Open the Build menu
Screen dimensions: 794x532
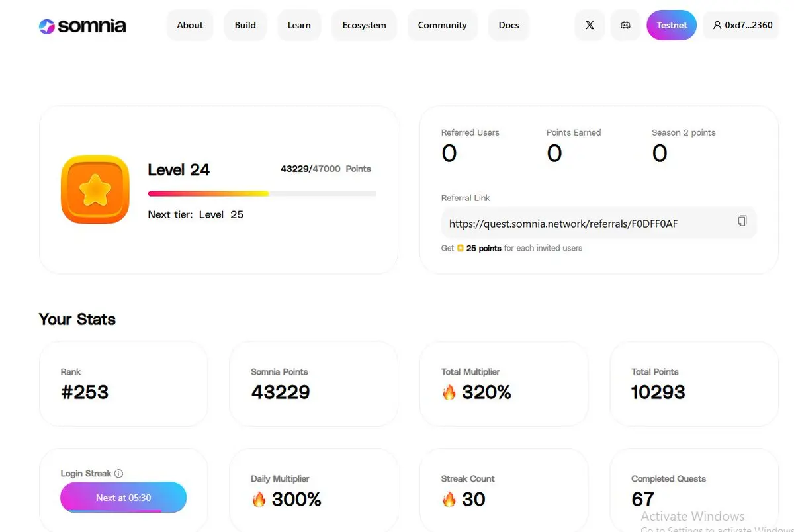(245, 25)
